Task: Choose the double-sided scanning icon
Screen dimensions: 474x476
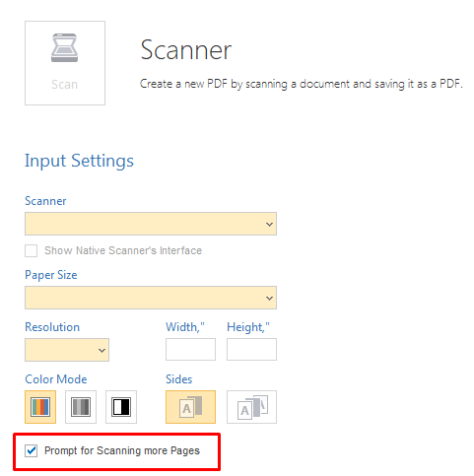Action: [251, 407]
